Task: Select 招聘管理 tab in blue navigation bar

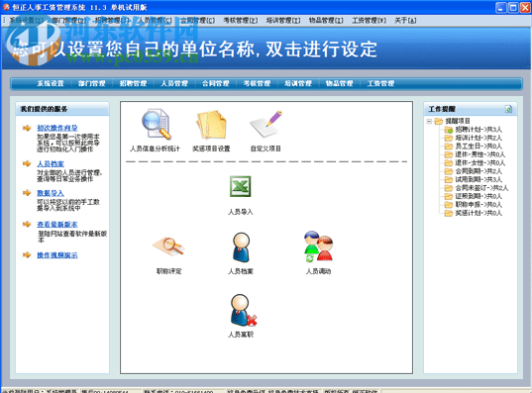Action: pos(133,83)
